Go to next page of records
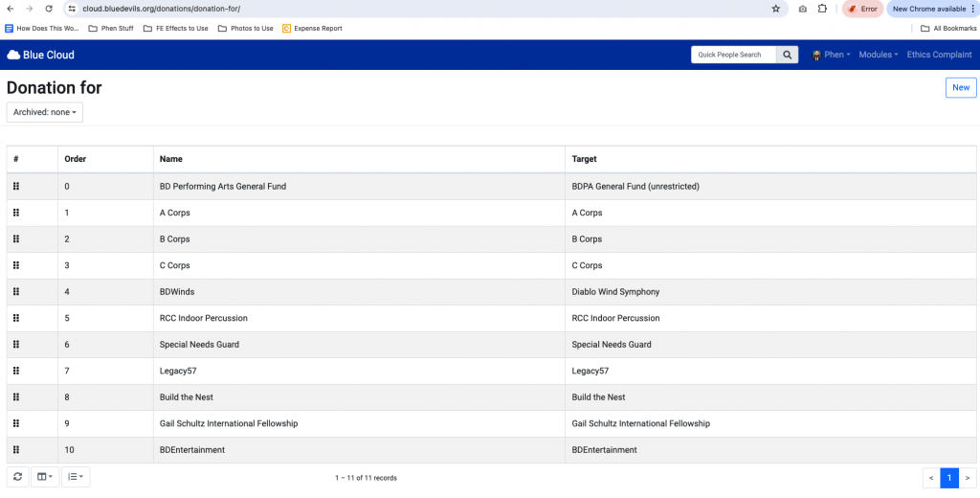 click(968, 478)
